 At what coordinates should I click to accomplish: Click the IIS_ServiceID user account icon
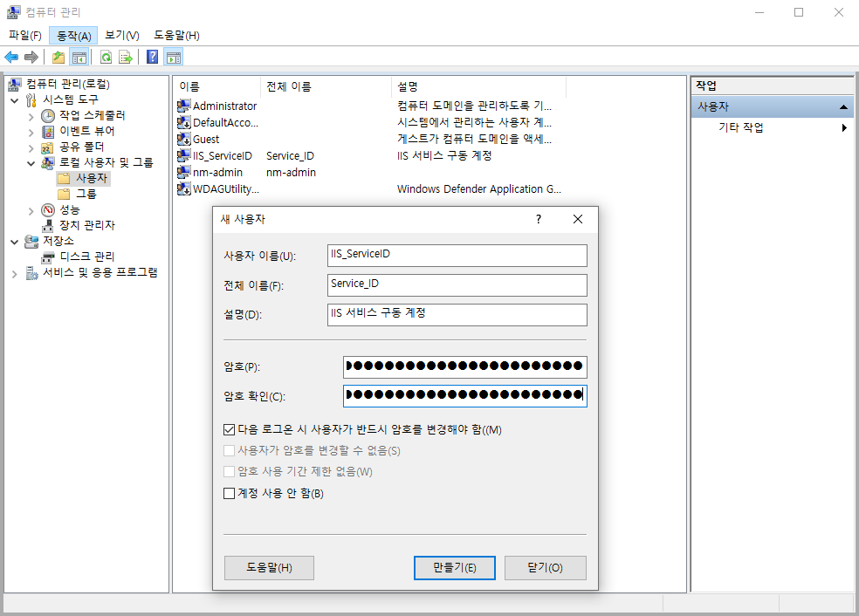pos(184,155)
